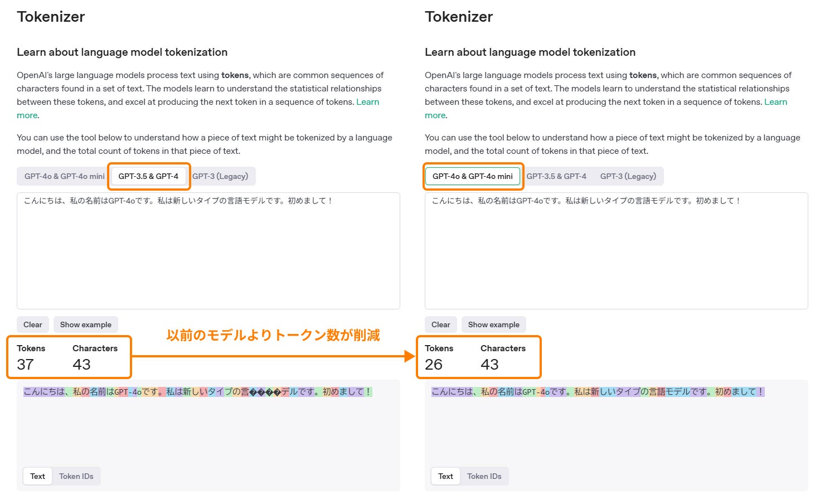The height and width of the screenshot is (504, 825).
Task: Toggle Token IDs view in right output panel
Action: [x=484, y=476]
